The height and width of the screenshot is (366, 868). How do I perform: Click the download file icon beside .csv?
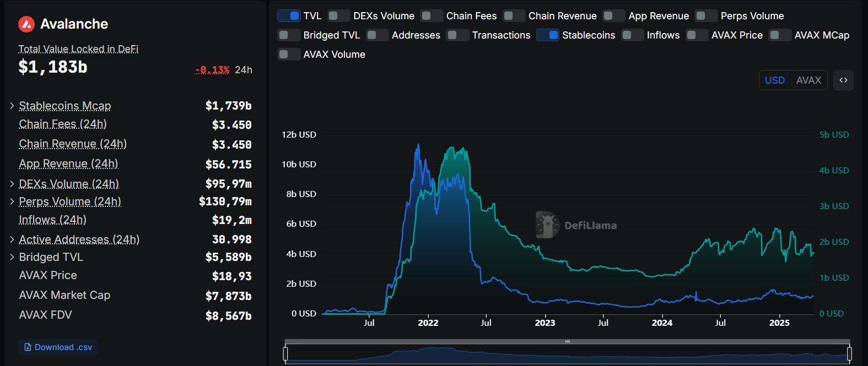coord(28,347)
